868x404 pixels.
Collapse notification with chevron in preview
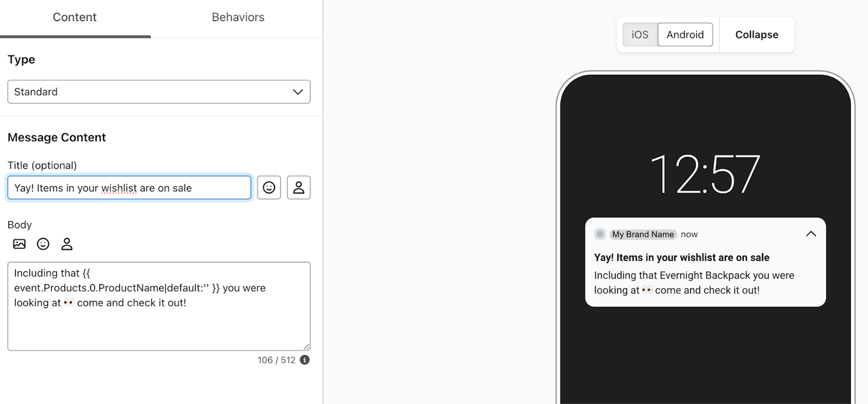coord(811,234)
